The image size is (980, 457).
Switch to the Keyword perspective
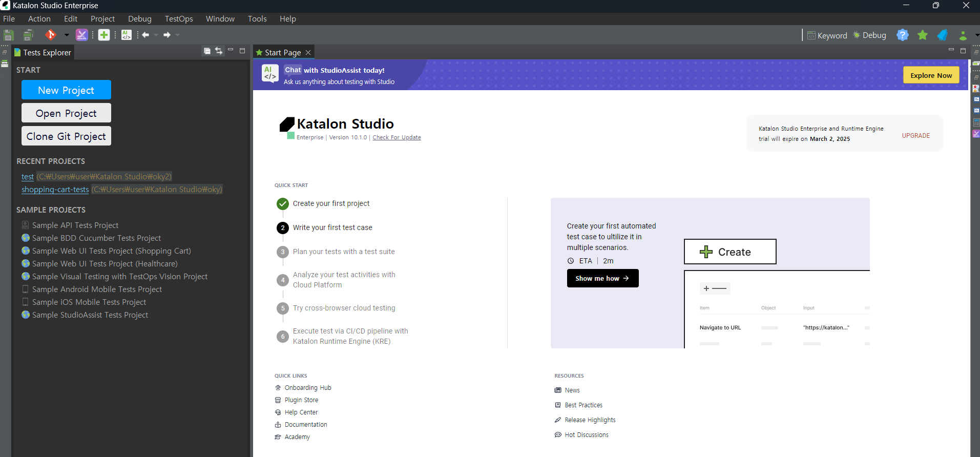pos(827,35)
